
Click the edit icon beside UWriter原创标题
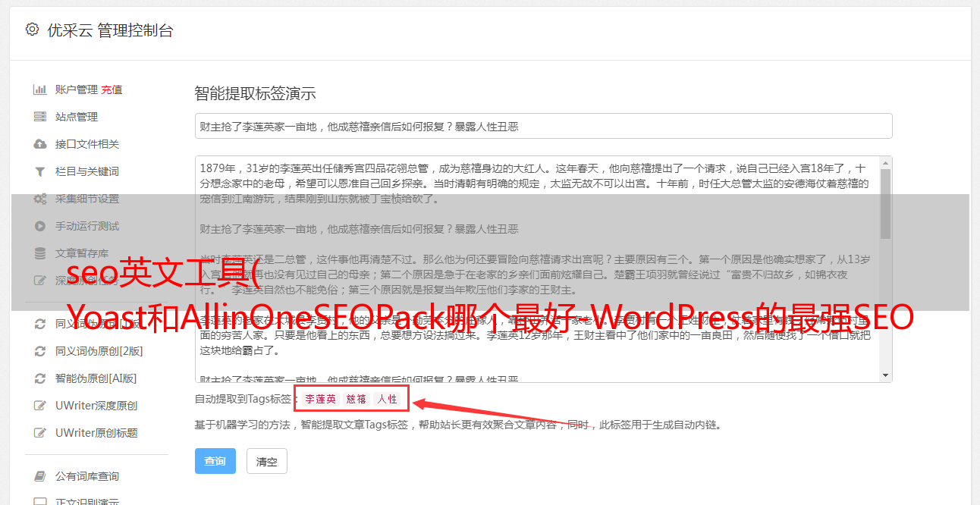(x=40, y=433)
